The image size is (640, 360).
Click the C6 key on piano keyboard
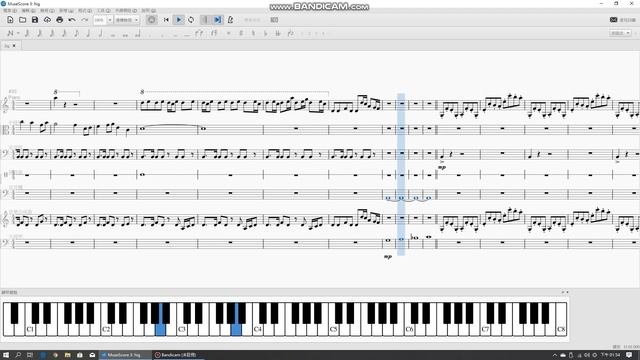click(x=409, y=329)
